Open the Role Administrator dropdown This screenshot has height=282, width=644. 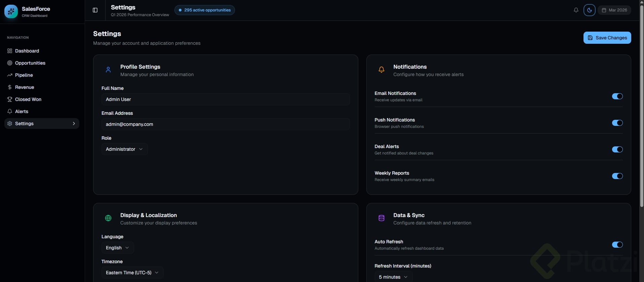[124, 149]
